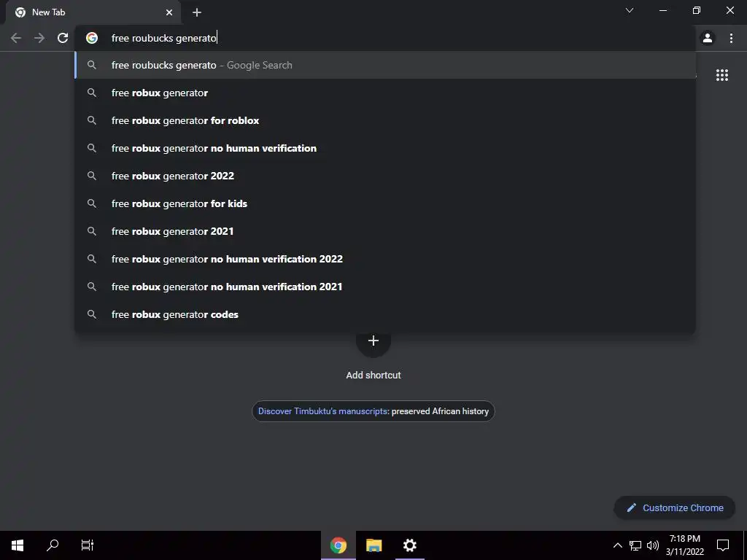Select 'free robux generator for roblox' suggestion
The width and height of the screenshot is (747, 560).
click(x=385, y=120)
